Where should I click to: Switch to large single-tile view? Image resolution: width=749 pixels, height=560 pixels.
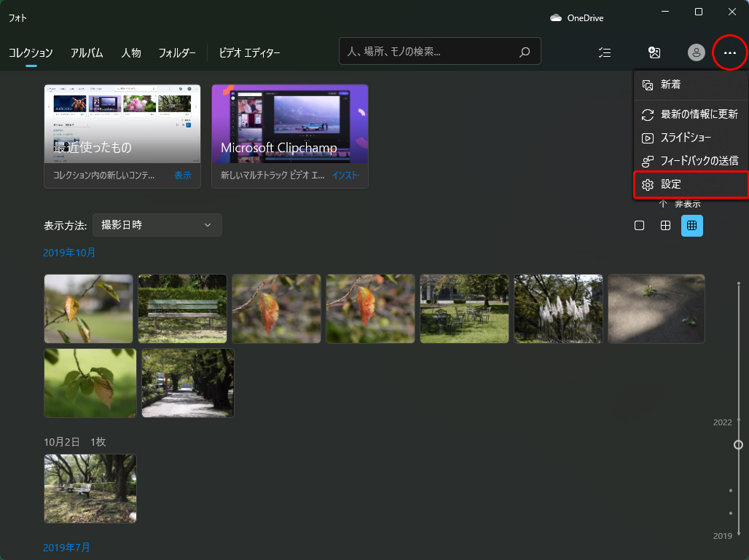[x=639, y=226]
